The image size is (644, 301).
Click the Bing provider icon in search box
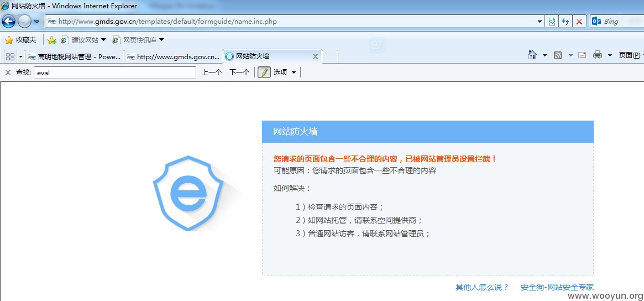tap(597, 22)
